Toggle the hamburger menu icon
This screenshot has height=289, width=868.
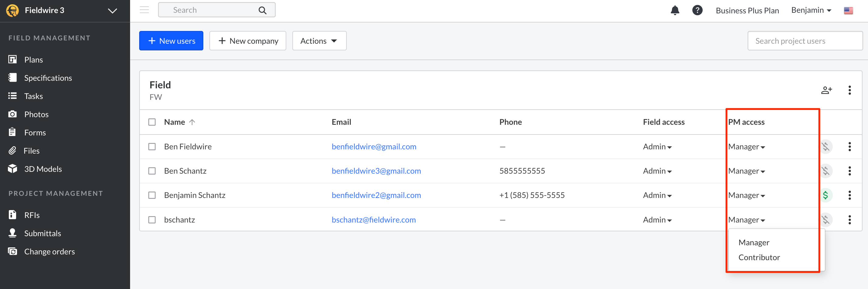144,10
